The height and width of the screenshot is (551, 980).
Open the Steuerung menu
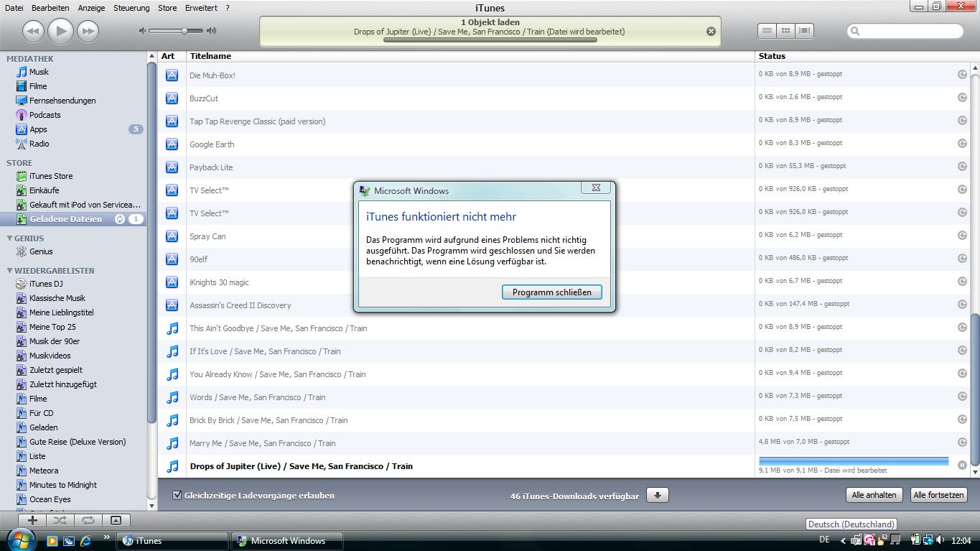pyautogui.click(x=131, y=8)
